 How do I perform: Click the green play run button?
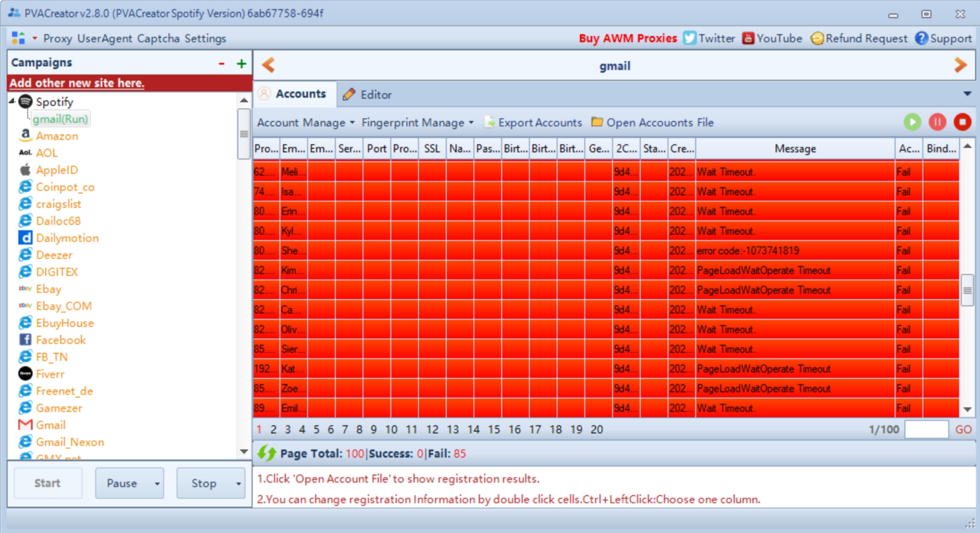[x=912, y=122]
